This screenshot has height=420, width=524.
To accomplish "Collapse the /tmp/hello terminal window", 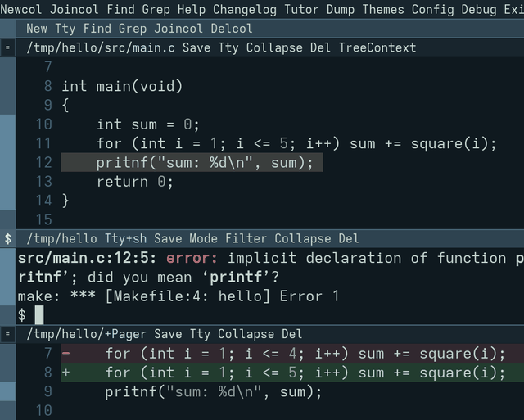I will coord(303,238).
